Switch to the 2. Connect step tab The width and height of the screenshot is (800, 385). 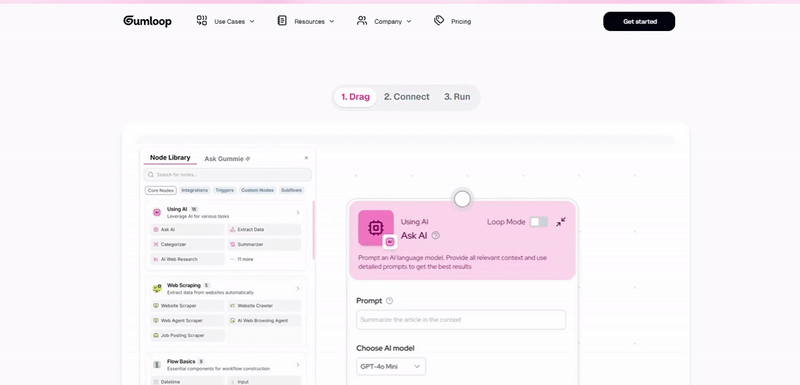407,97
